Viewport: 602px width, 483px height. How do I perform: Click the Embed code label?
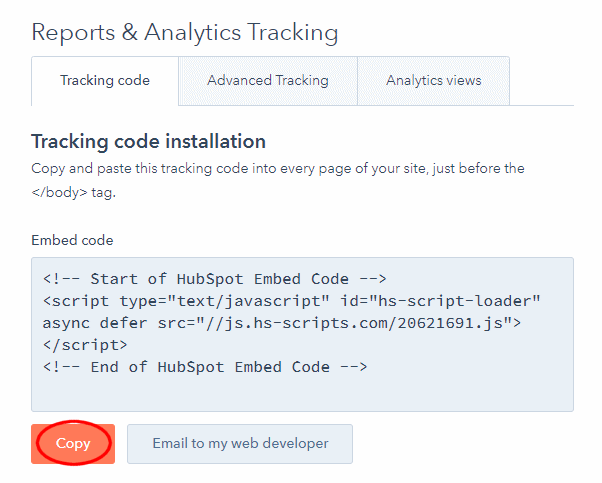72,240
